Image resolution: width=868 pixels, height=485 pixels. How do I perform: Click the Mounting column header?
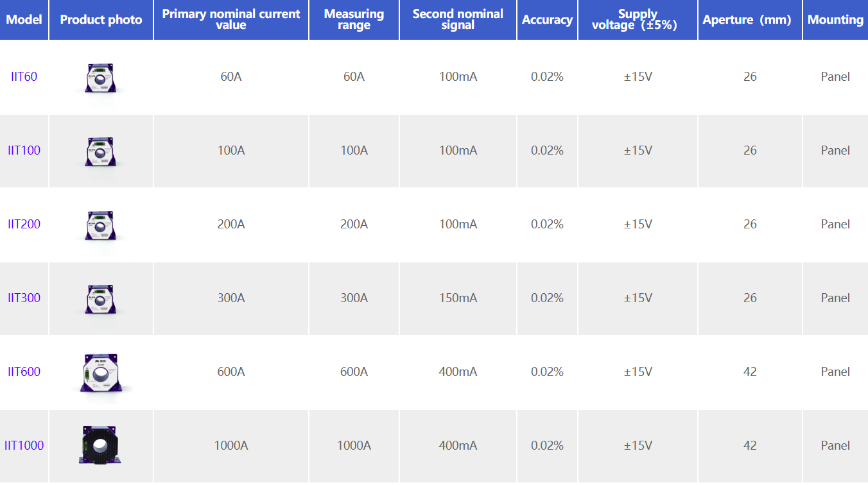pyautogui.click(x=835, y=20)
